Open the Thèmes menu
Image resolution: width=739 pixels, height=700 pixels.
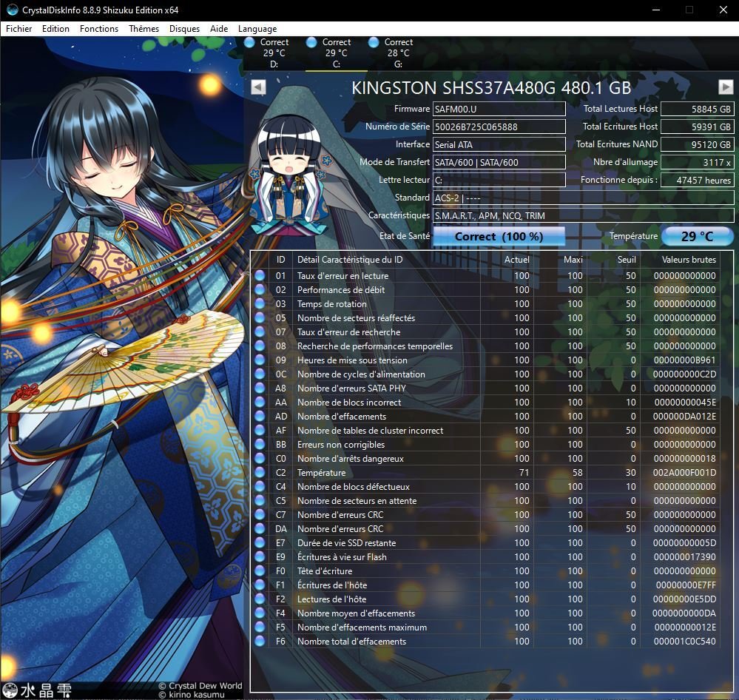[144, 29]
